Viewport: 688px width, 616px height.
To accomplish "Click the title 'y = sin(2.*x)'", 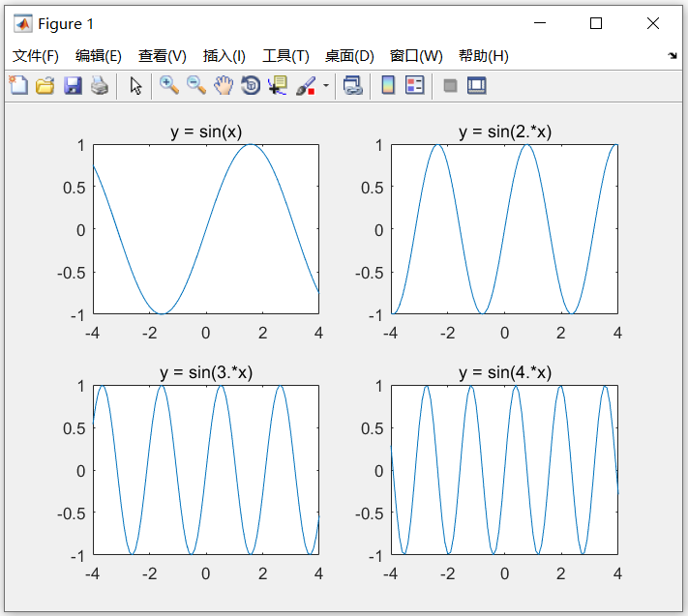I will pos(505,132).
